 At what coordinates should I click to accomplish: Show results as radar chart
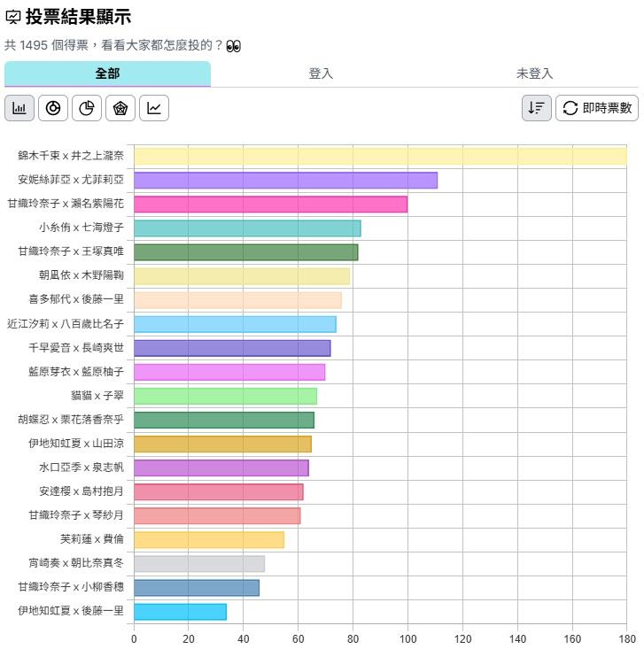click(120, 108)
